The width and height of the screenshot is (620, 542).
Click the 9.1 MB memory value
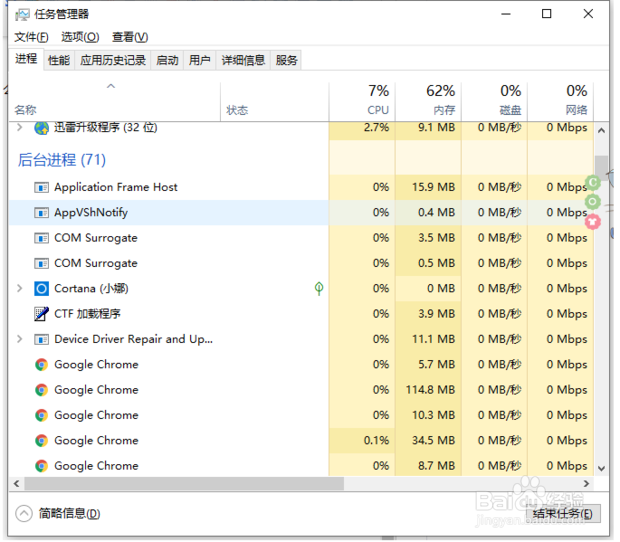tap(437, 128)
